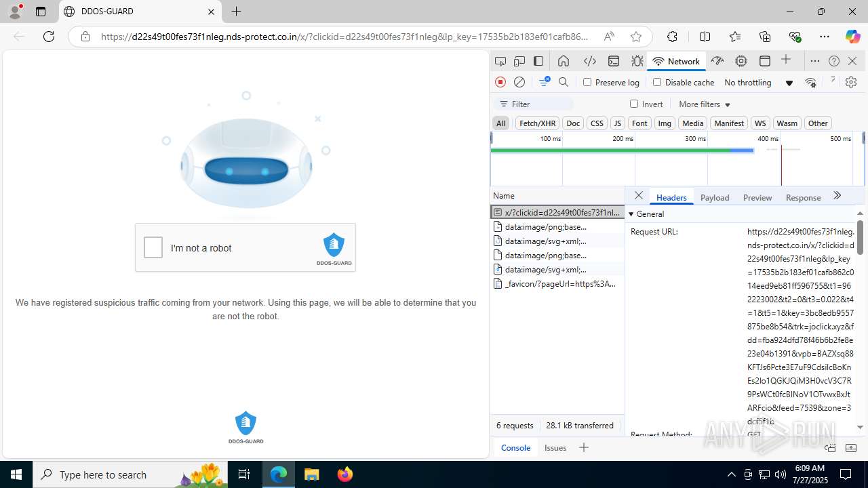Image resolution: width=868 pixels, height=488 pixels.
Task: Open DevTools Welcome home icon
Action: tap(564, 61)
